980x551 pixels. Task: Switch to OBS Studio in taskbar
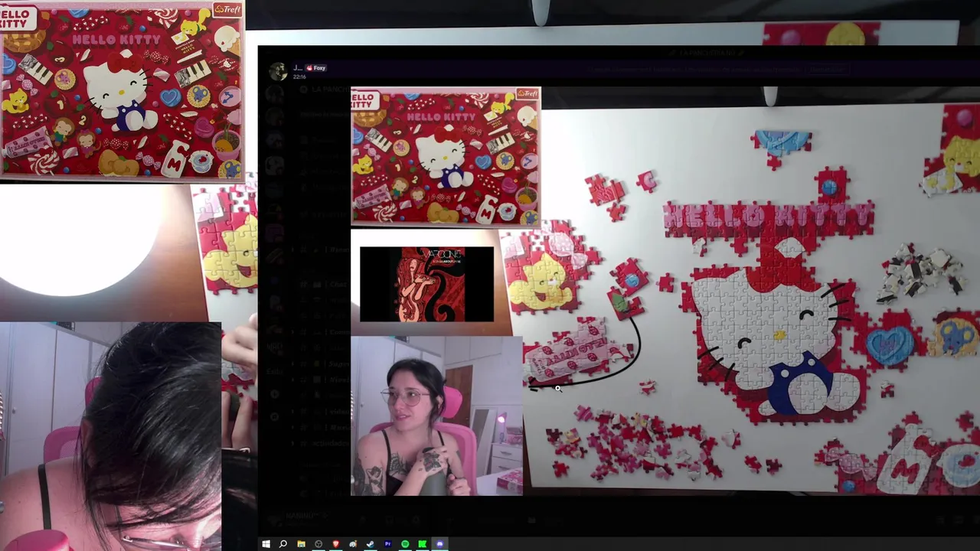(318, 544)
